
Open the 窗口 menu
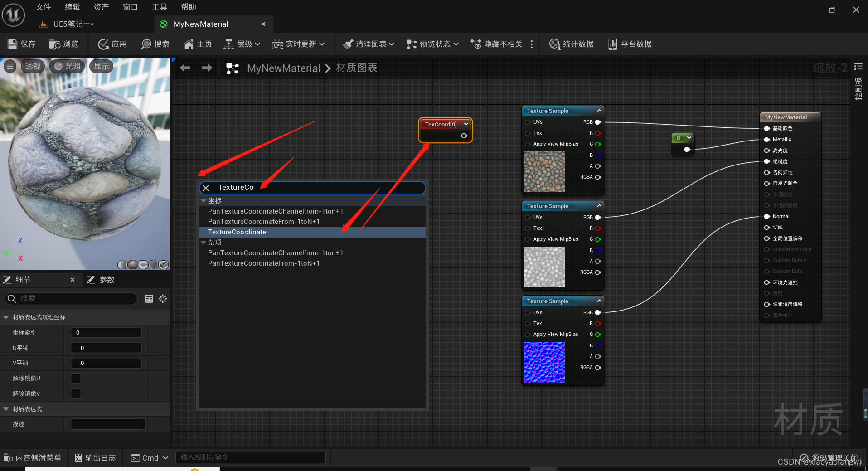[x=131, y=7]
